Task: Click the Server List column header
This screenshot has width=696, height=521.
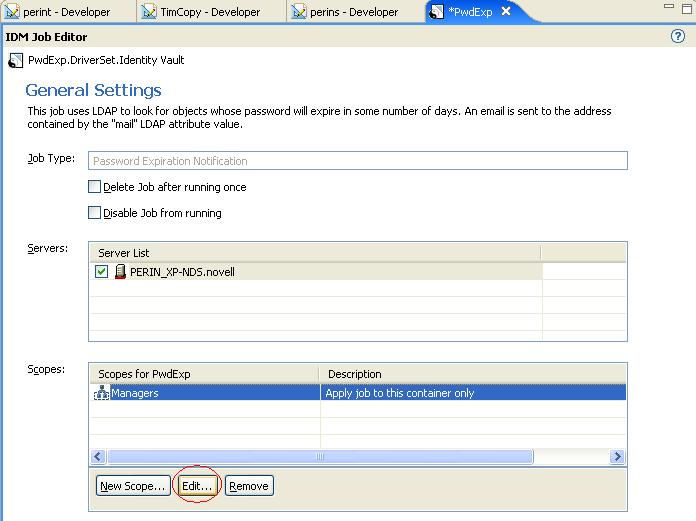Action: pyautogui.click(x=316, y=253)
